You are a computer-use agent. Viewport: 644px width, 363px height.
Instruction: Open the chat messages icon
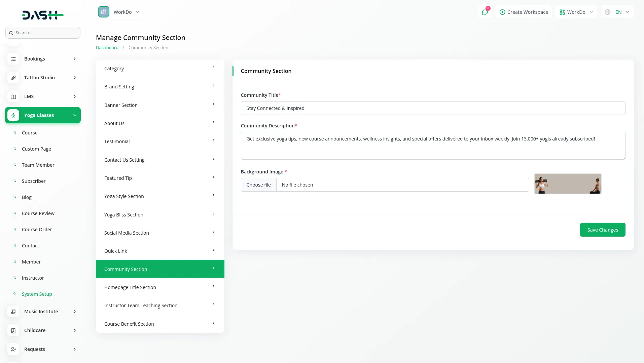(x=485, y=12)
